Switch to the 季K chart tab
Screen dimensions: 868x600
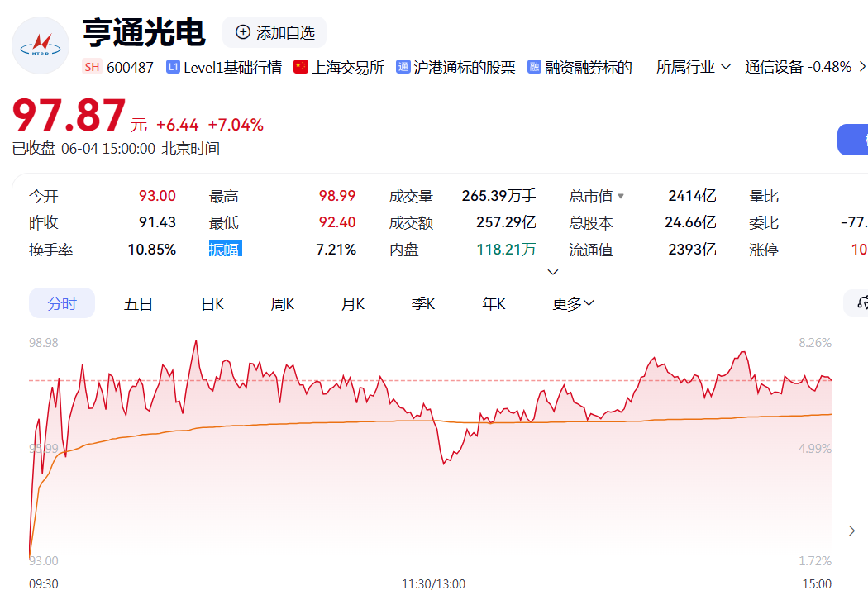(x=423, y=303)
